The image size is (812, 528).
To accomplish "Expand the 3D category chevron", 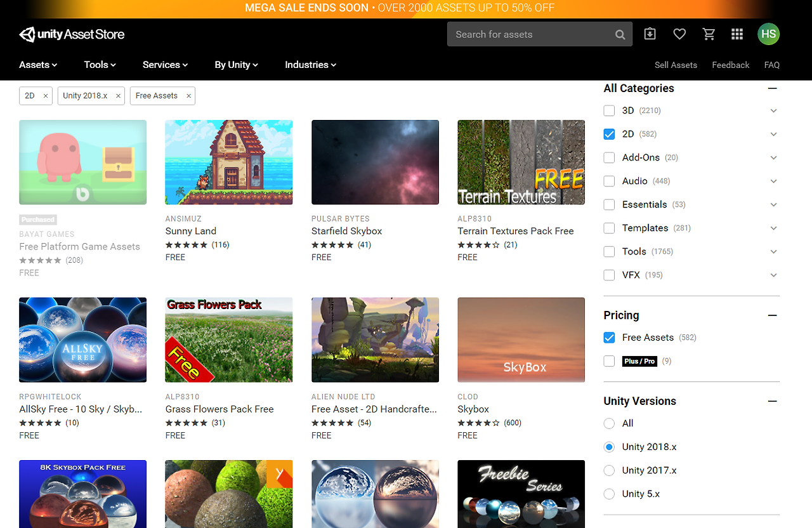I will (773, 110).
